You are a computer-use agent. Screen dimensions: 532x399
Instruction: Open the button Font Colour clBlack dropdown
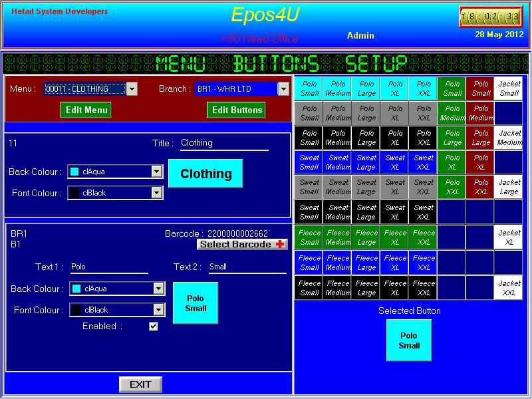coord(158,310)
